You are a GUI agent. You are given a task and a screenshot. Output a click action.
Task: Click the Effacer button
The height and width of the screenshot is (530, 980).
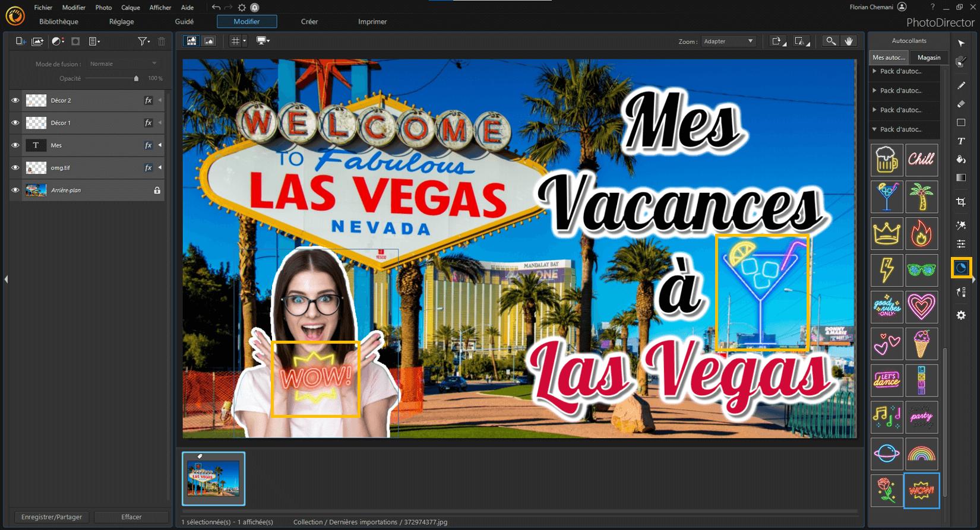tap(131, 517)
